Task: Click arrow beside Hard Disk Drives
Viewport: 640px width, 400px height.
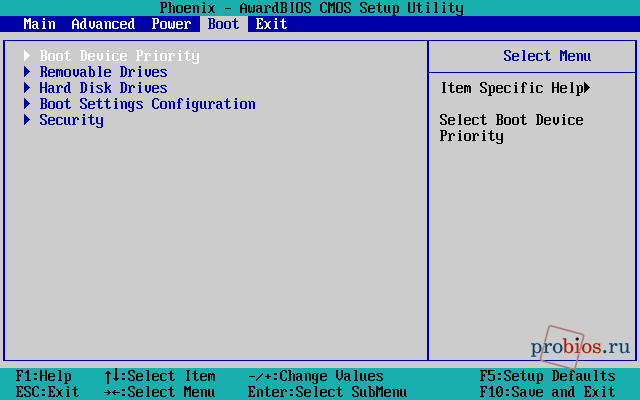Action: pos(27,87)
